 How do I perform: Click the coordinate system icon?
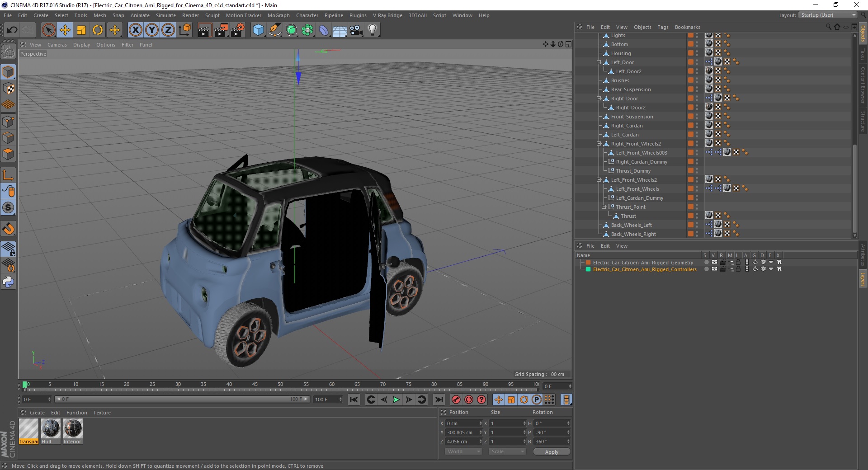(x=184, y=30)
